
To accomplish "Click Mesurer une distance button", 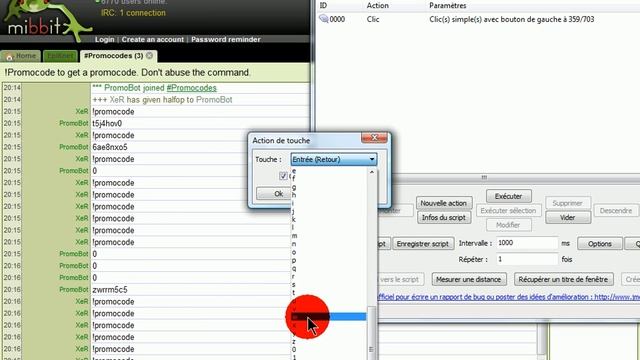I will [469, 279].
